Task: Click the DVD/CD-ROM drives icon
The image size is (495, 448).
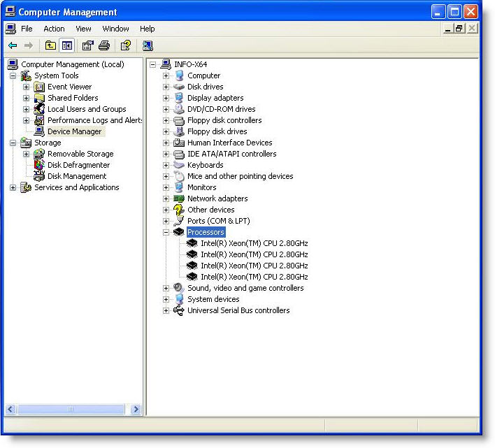Action: click(179, 109)
